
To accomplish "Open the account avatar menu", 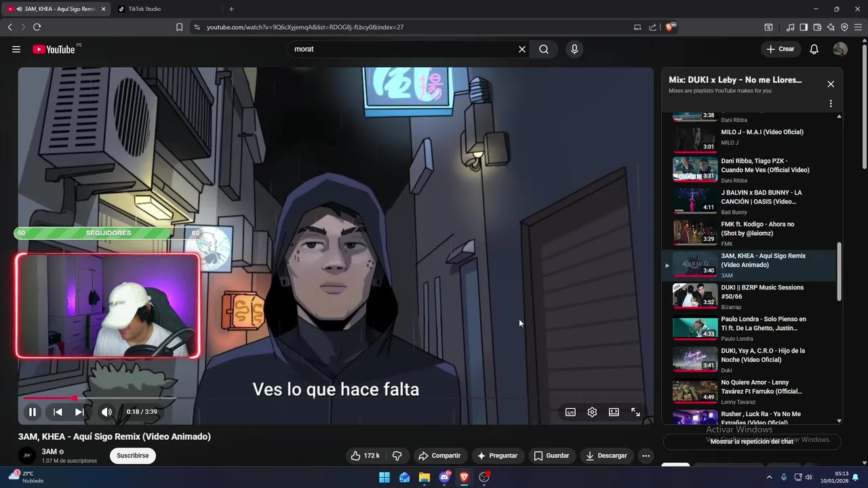I will tap(840, 49).
